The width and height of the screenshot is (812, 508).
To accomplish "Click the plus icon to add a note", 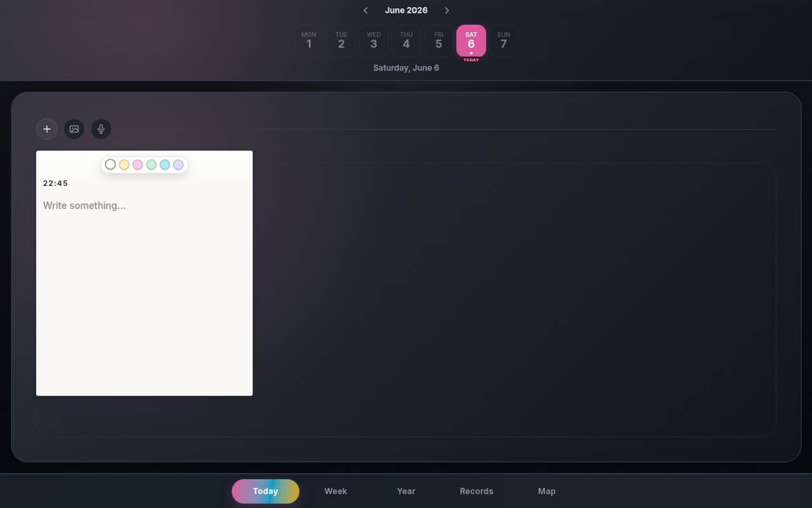I will pyautogui.click(x=47, y=129).
